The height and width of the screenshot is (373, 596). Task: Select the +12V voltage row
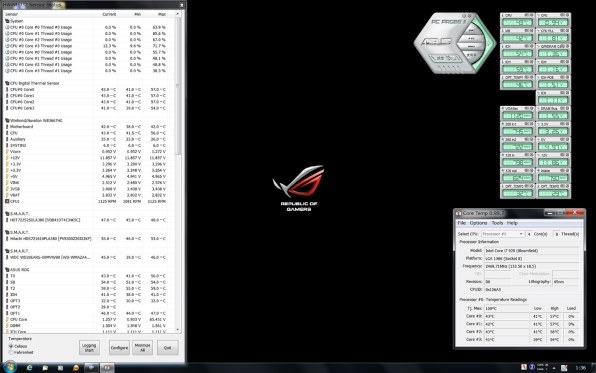(x=86, y=158)
